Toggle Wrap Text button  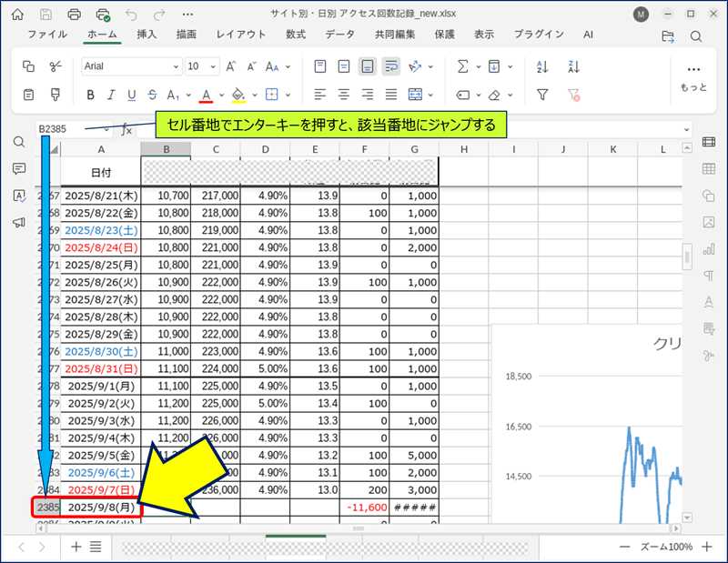391,66
